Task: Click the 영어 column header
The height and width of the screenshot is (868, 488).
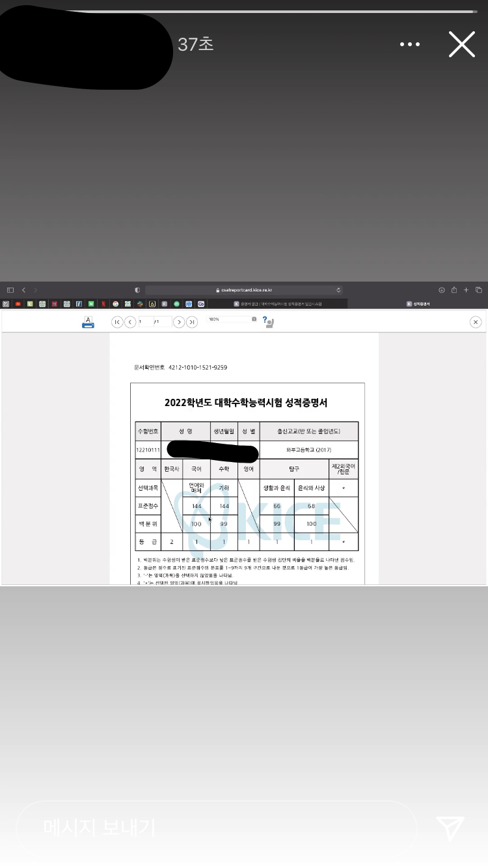Action: pos(249,468)
